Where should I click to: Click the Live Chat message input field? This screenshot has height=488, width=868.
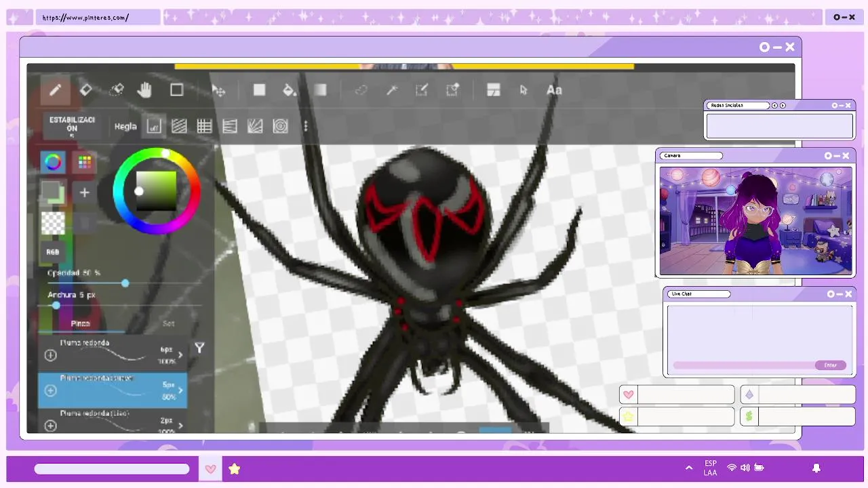(745, 365)
